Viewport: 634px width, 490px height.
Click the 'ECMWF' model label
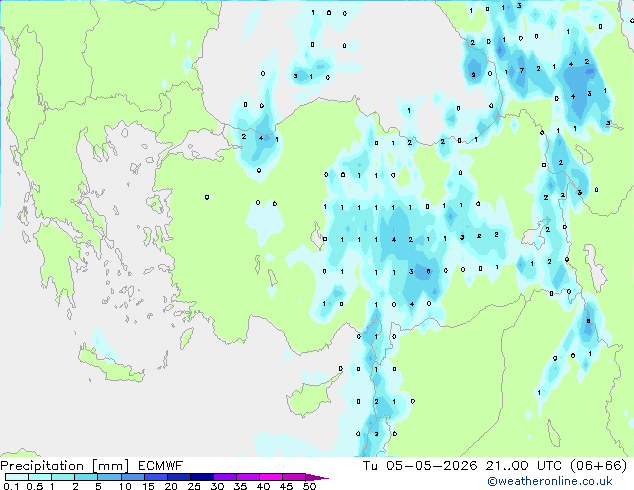click(161, 466)
